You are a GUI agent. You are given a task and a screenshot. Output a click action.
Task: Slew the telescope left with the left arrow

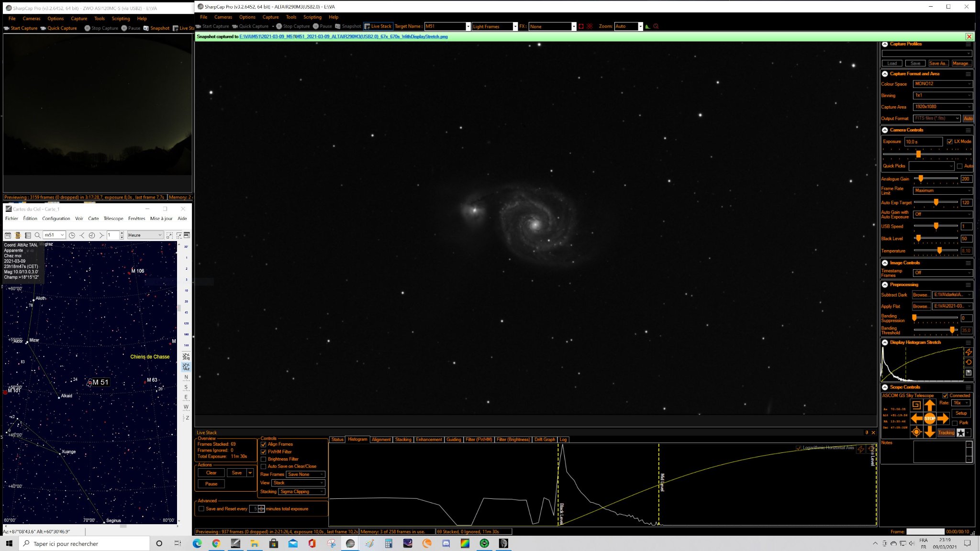click(x=916, y=419)
